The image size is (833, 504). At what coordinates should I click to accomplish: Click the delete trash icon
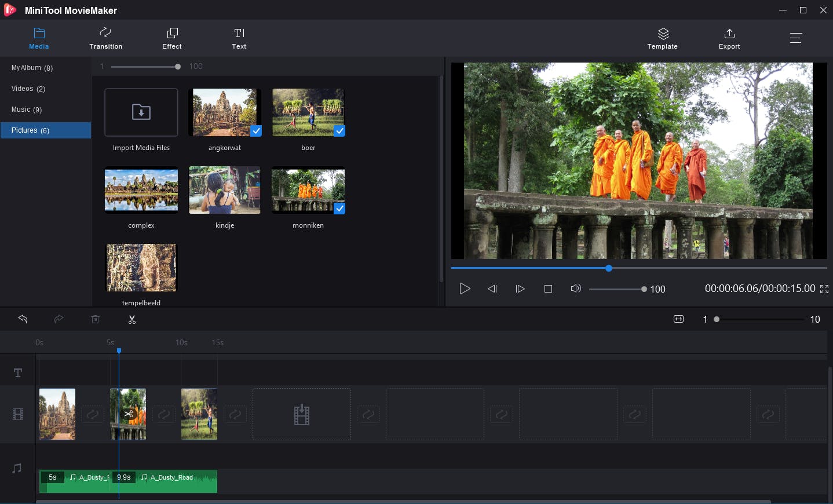pyautogui.click(x=96, y=319)
